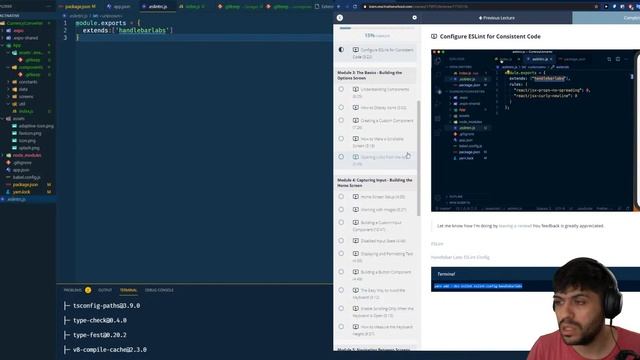Select the TERMINAL panel tab
Screen dimensions: 640x360
(x=128, y=290)
